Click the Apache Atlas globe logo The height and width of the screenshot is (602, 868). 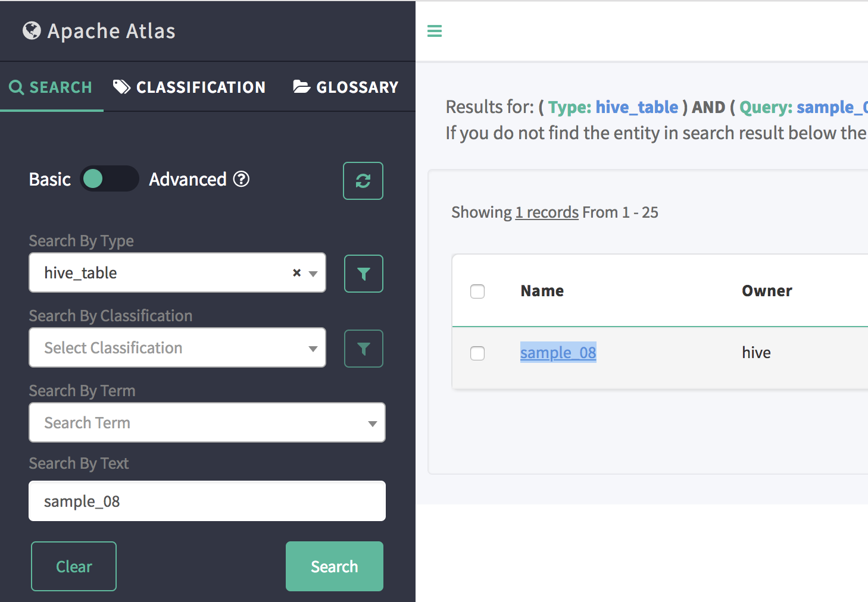coord(32,30)
